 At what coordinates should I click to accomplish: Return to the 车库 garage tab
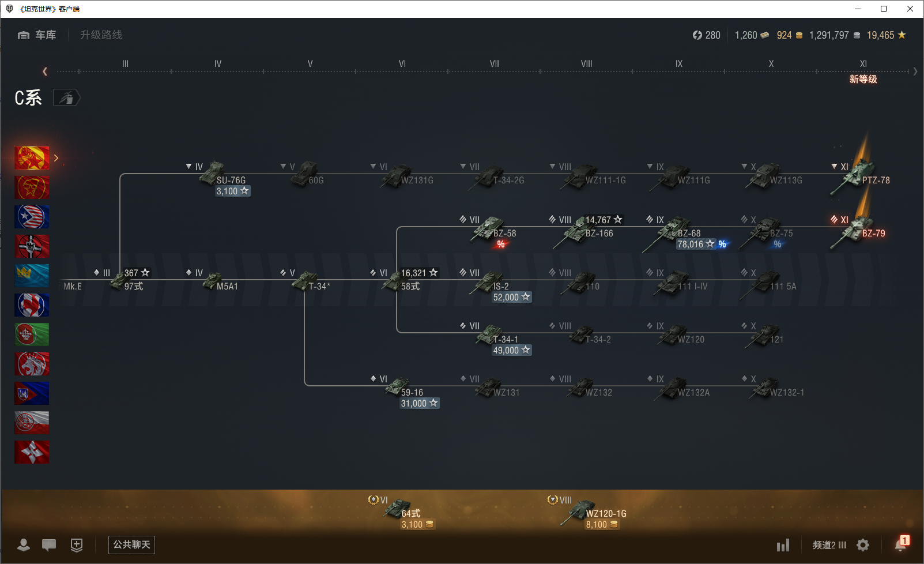37,35
